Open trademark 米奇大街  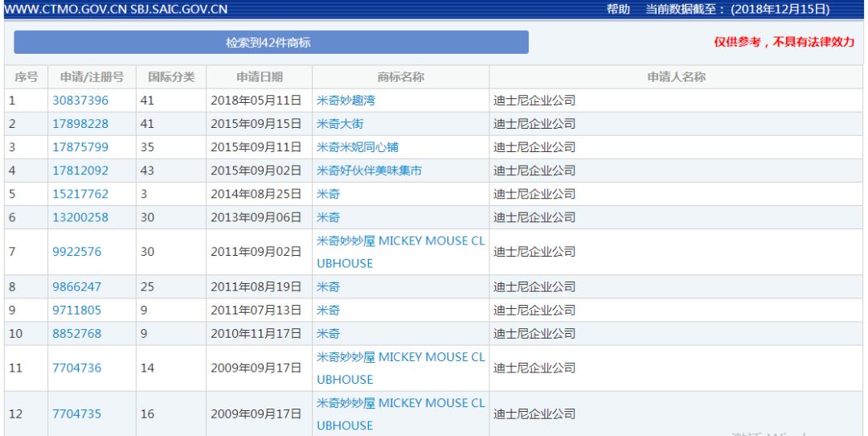coord(340,124)
